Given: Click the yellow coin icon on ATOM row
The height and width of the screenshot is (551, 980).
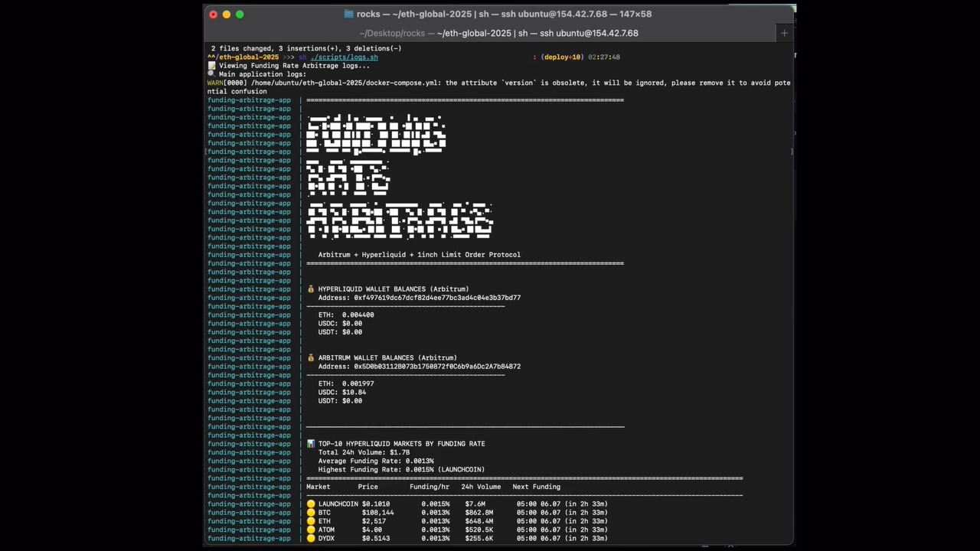Looking at the screenshot, I should [311, 530].
